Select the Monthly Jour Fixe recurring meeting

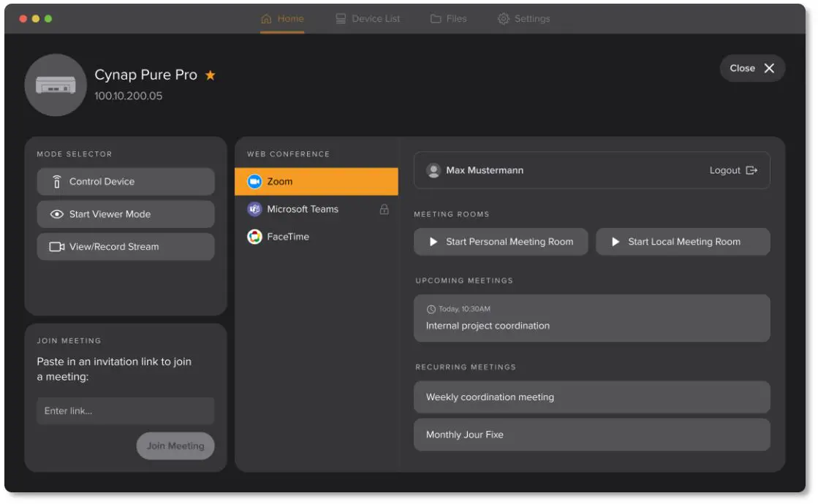pos(591,435)
